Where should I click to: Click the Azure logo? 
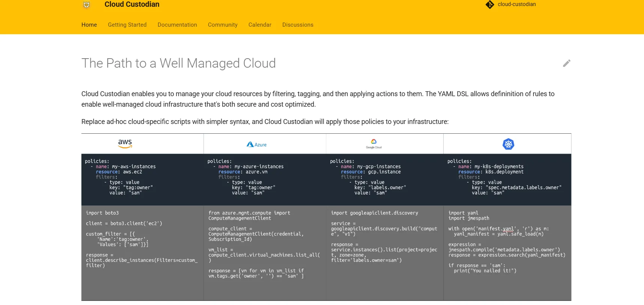coord(257,145)
